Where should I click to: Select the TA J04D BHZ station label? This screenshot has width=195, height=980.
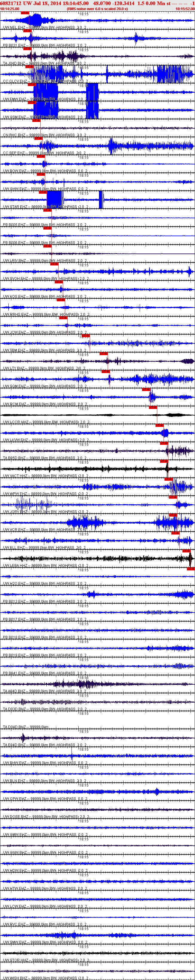click(45, 64)
